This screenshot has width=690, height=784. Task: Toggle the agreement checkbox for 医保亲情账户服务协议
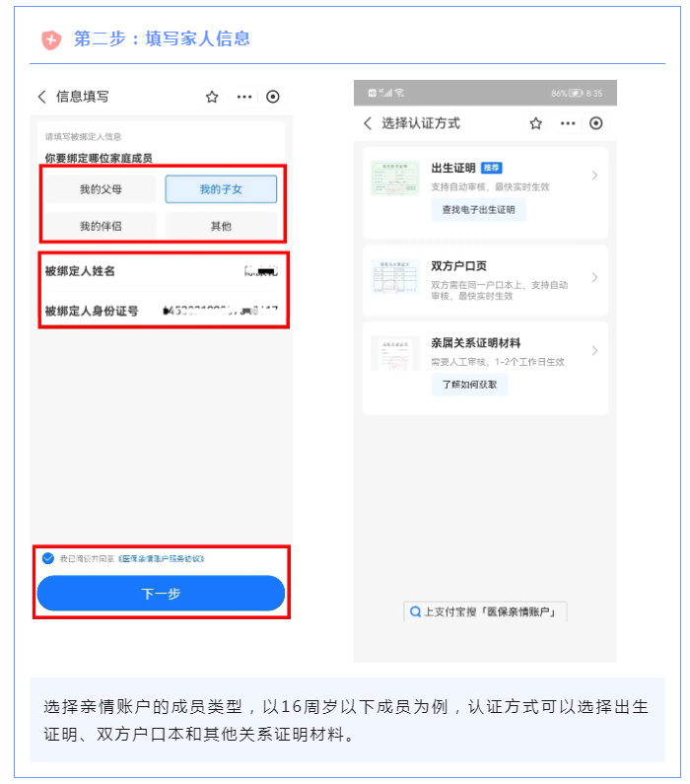(x=48, y=558)
